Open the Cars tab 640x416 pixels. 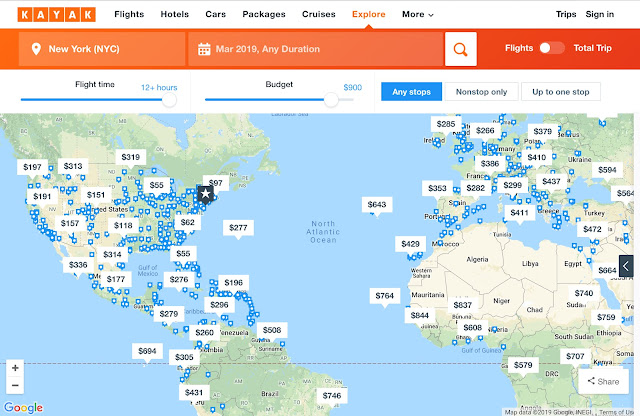[x=216, y=14]
